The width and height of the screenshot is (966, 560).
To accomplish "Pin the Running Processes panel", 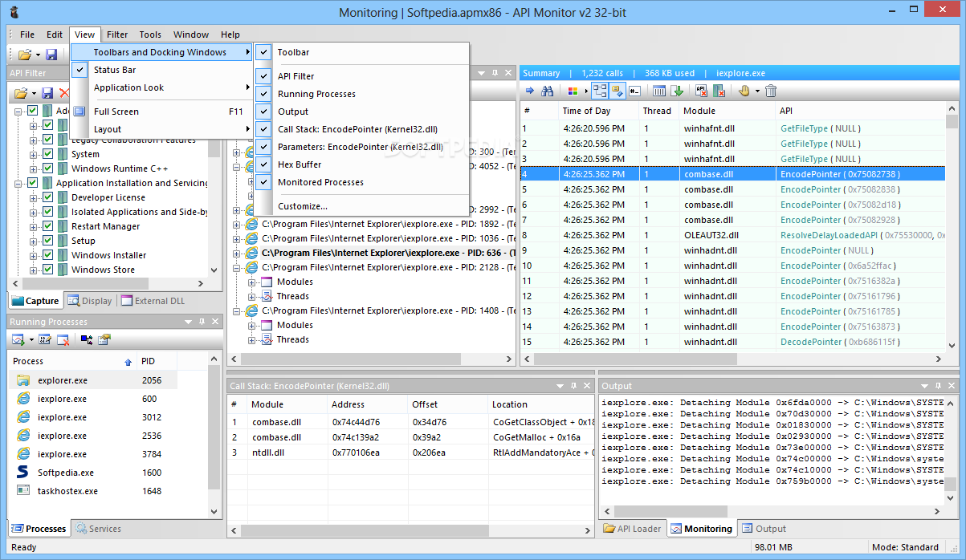I will pyautogui.click(x=202, y=322).
